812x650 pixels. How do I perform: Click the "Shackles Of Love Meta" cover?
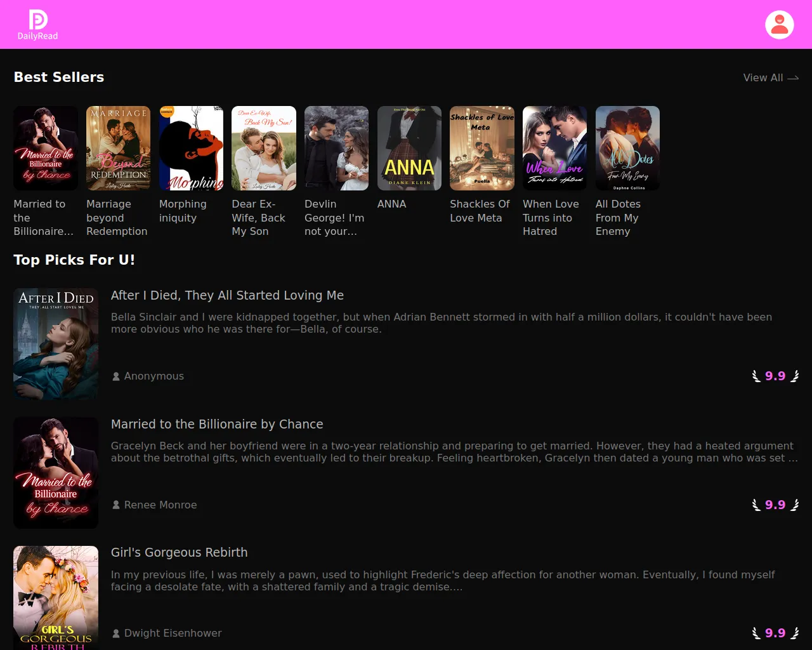click(x=481, y=148)
